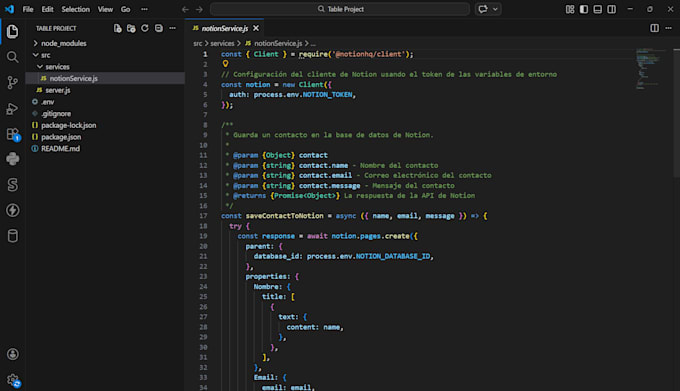The image size is (680, 391).
Task: Click the Table Project search field
Action: tap(340, 9)
